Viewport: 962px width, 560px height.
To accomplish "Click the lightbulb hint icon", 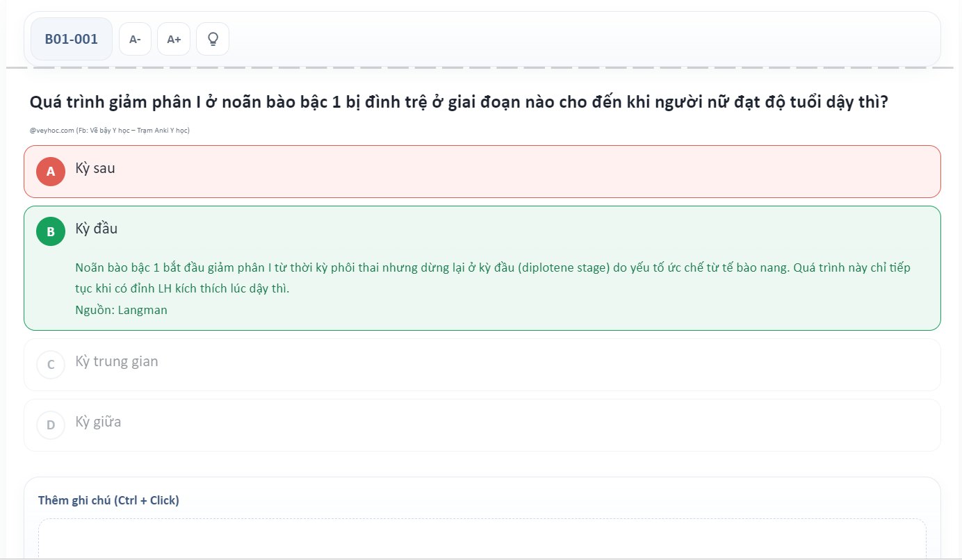I will click(x=213, y=39).
